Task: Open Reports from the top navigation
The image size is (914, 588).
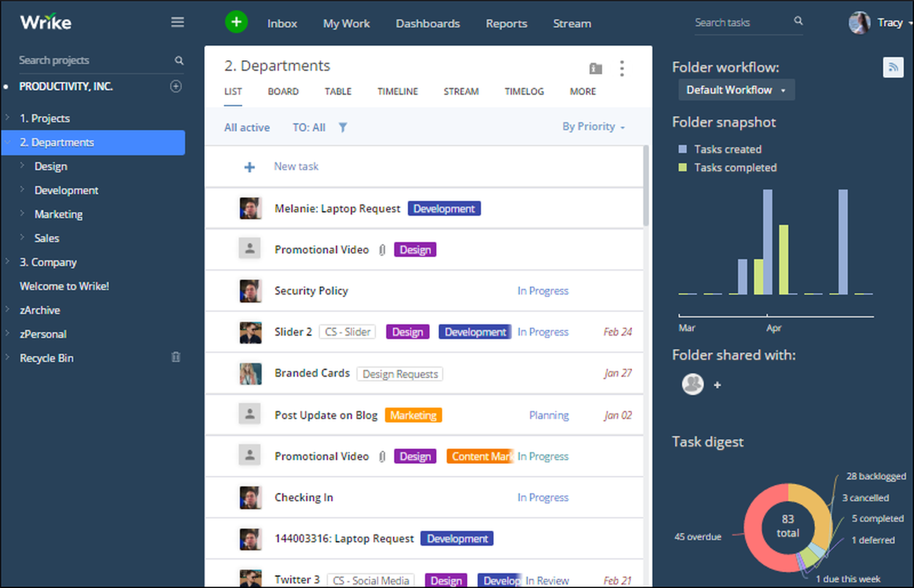Action: point(506,23)
